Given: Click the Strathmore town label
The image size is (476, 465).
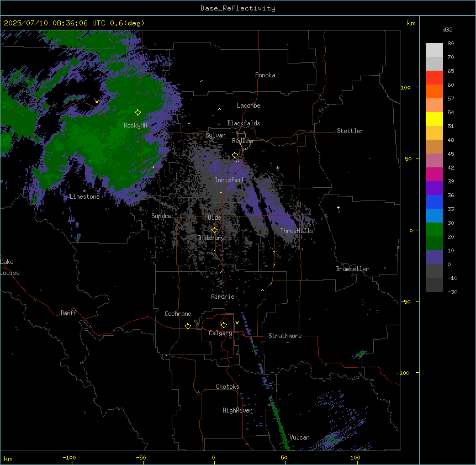Looking at the screenshot, I should tap(285, 336).
